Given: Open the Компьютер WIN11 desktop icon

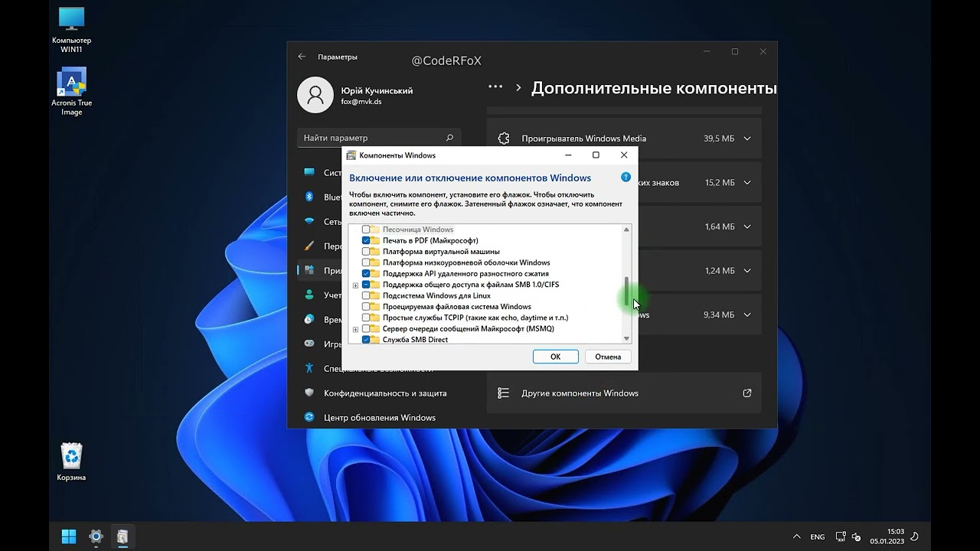Looking at the screenshot, I should click(x=71, y=31).
